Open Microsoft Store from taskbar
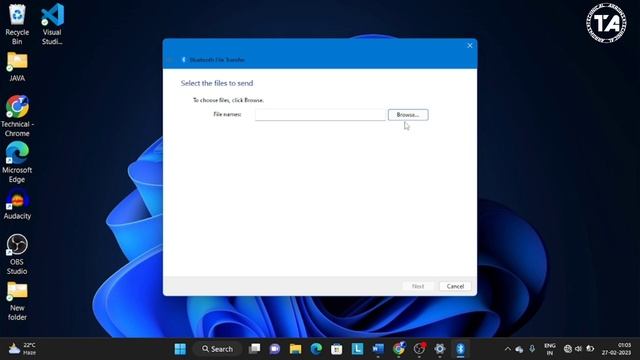 337,349
